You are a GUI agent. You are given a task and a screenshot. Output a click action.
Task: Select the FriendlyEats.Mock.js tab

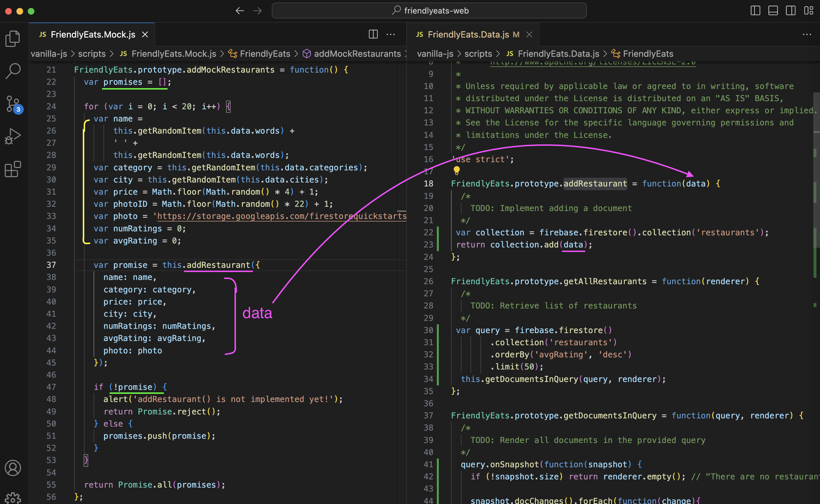pos(93,34)
